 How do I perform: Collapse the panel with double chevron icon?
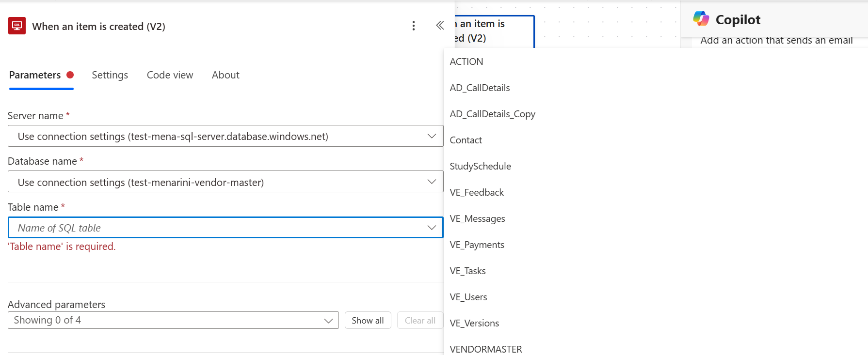[440, 26]
